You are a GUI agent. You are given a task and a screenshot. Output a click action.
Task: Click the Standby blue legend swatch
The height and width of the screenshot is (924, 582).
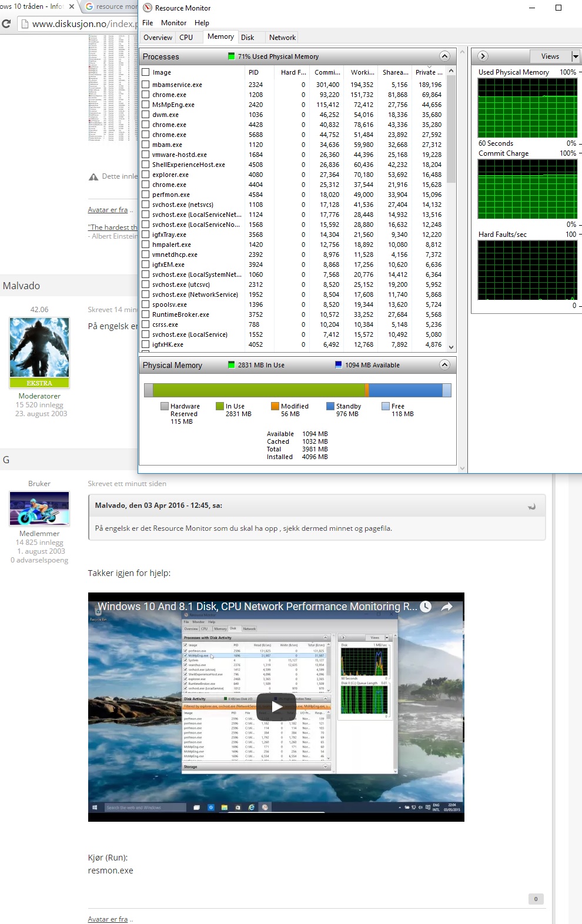pyautogui.click(x=330, y=406)
